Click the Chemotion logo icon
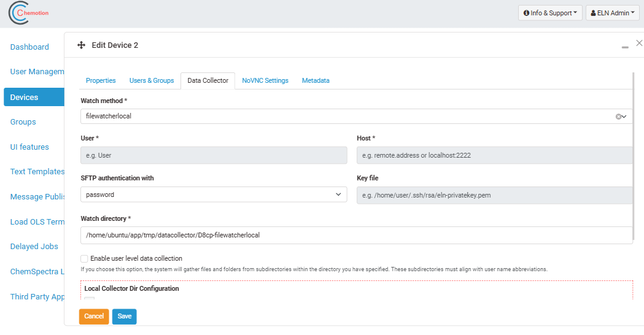Viewport: 644px width, 335px height. 18,13
